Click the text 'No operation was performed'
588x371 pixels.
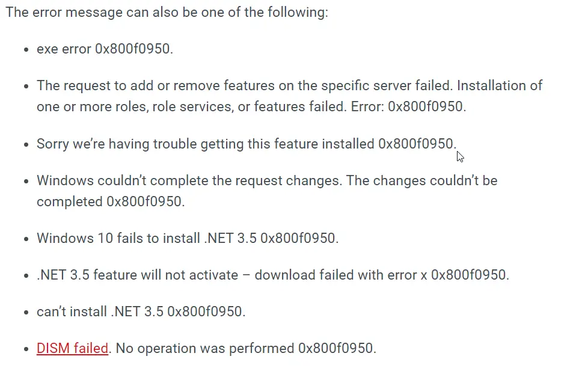(x=205, y=349)
